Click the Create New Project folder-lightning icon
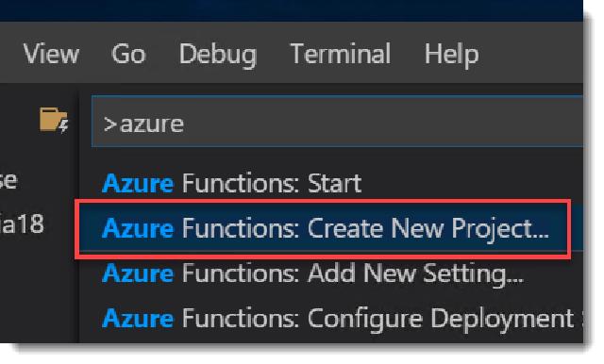Screen dimensions: 604x364 [54, 120]
